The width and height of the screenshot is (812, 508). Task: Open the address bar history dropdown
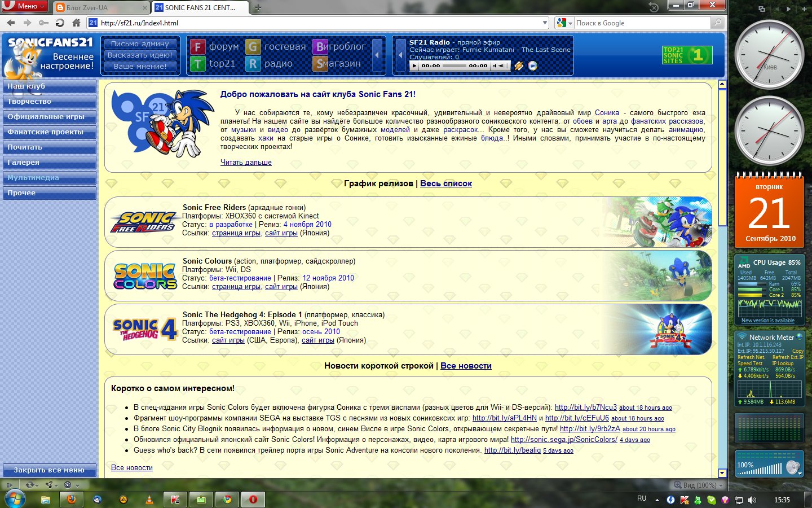[544, 23]
